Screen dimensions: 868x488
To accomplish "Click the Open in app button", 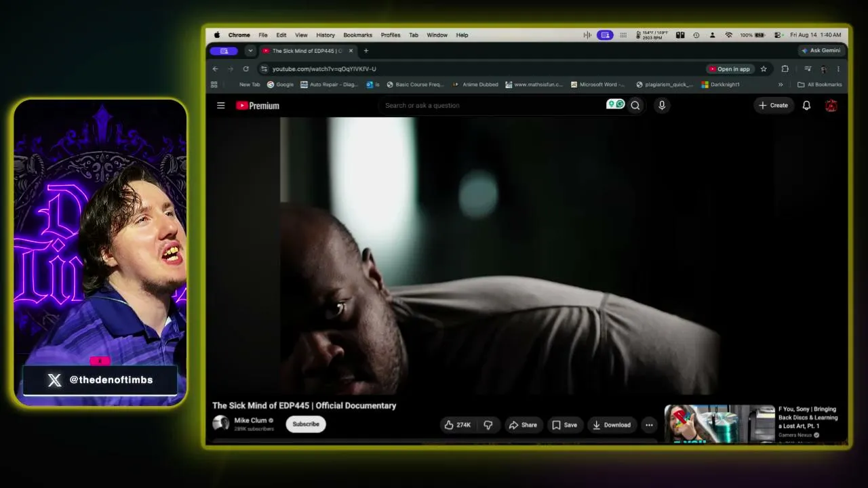I will click(x=730, y=68).
